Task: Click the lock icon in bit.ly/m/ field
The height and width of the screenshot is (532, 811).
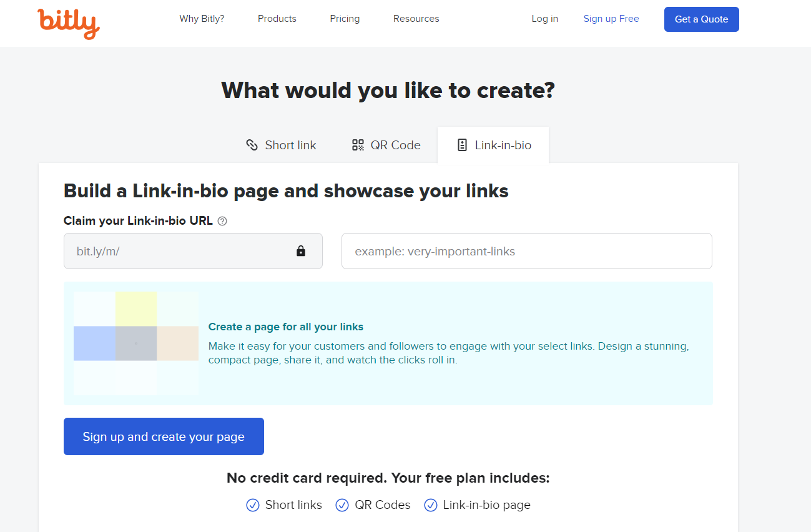Action: [301, 251]
